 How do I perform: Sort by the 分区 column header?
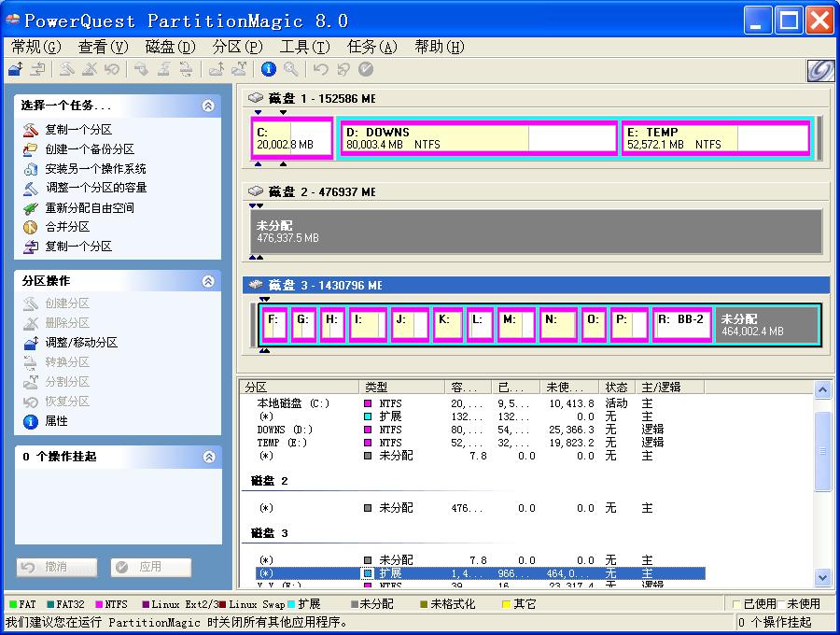(x=300, y=387)
